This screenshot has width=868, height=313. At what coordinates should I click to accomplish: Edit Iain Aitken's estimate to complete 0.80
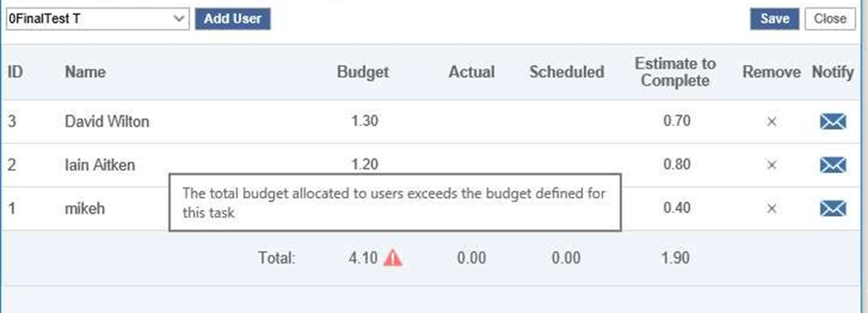click(676, 165)
